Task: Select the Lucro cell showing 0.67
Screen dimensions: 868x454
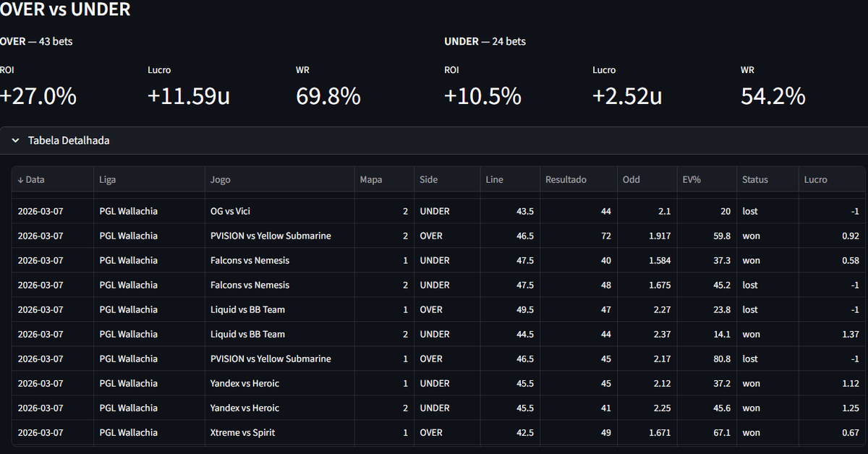Action: tap(832, 432)
